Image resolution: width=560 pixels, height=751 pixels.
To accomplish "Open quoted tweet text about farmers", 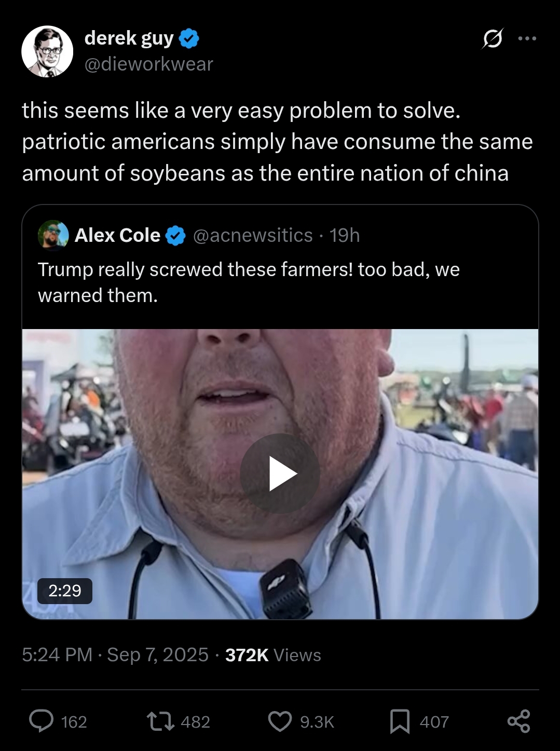I will click(249, 282).
